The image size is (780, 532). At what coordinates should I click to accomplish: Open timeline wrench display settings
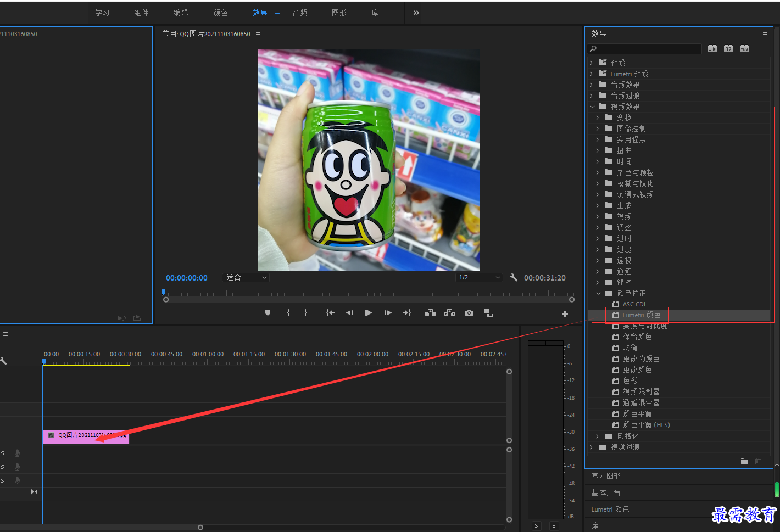(3, 361)
